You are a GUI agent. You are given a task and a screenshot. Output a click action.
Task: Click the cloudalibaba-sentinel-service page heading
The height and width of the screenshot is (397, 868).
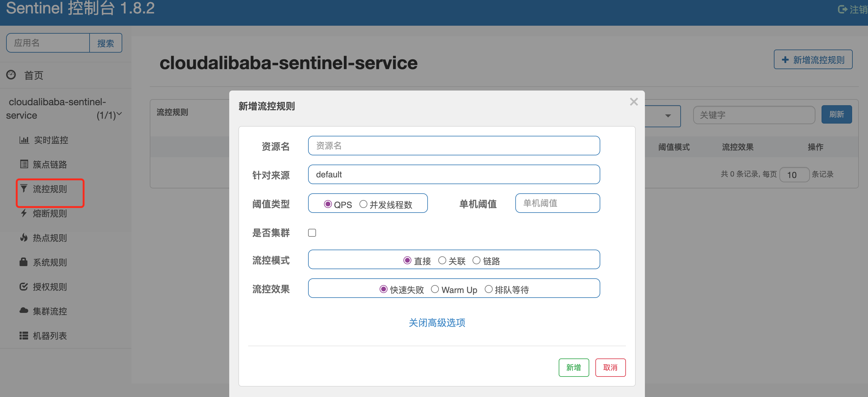click(x=289, y=63)
